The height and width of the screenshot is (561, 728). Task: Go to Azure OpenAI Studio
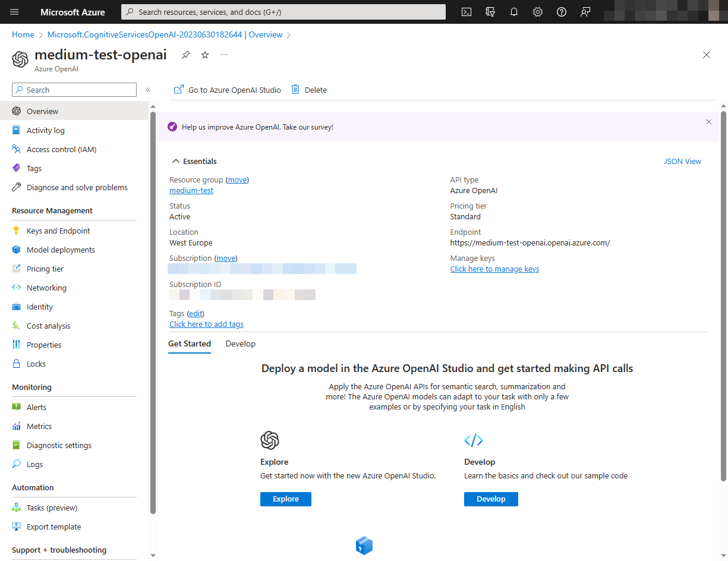(x=228, y=90)
